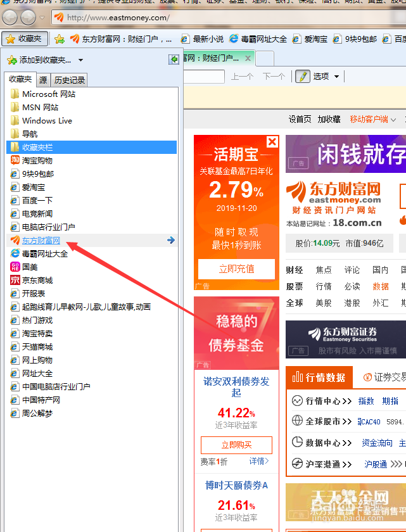
Task: Open 淘宝购物 favorite with Taobao icon
Action: (x=92, y=160)
